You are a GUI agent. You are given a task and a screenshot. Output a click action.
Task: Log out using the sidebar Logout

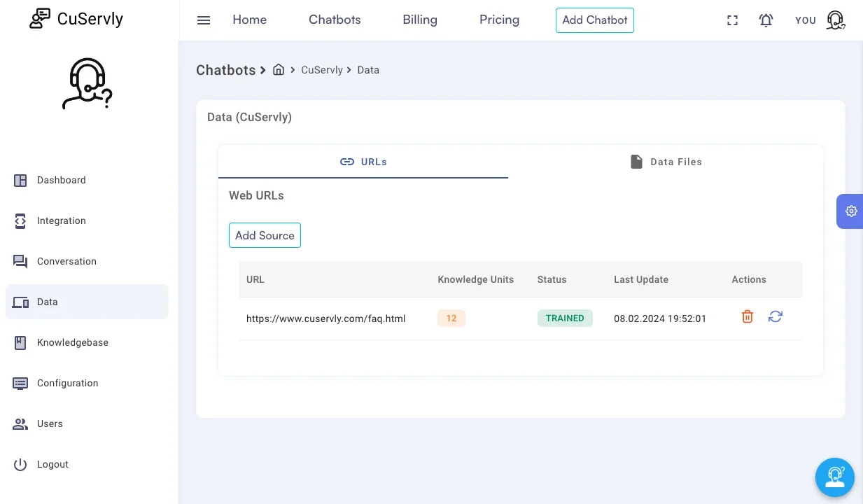pyautogui.click(x=52, y=465)
